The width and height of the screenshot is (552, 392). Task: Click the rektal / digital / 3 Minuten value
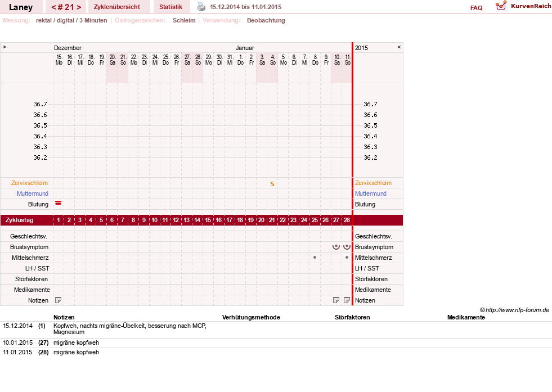(71, 20)
